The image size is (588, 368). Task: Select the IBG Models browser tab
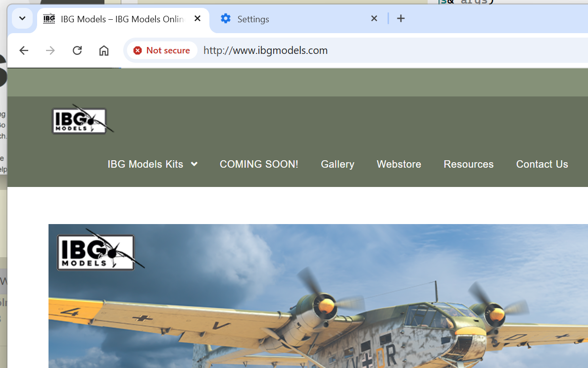pos(119,19)
